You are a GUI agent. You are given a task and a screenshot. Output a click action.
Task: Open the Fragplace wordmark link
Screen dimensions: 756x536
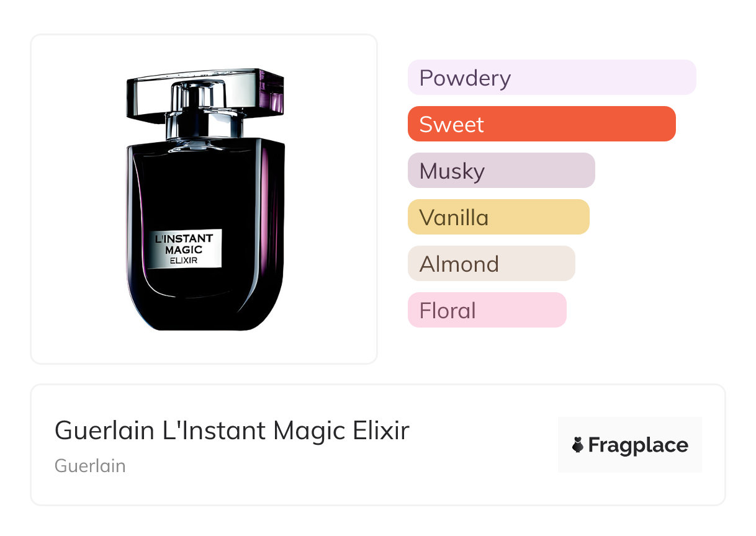(638, 445)
